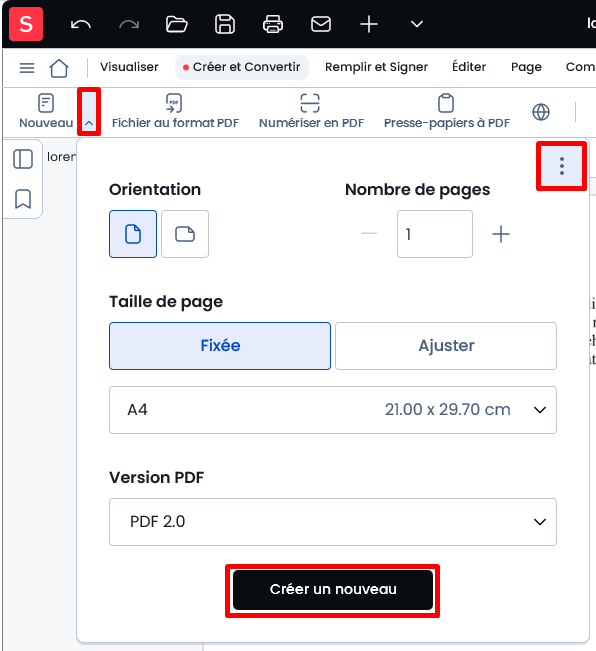Switch to Remplir et Signer tab
The image size is (596, 651).
click(x=376, y=67)
